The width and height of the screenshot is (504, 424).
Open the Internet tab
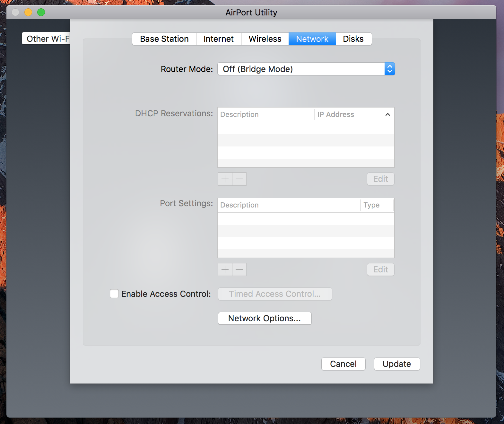coord(219,39)
